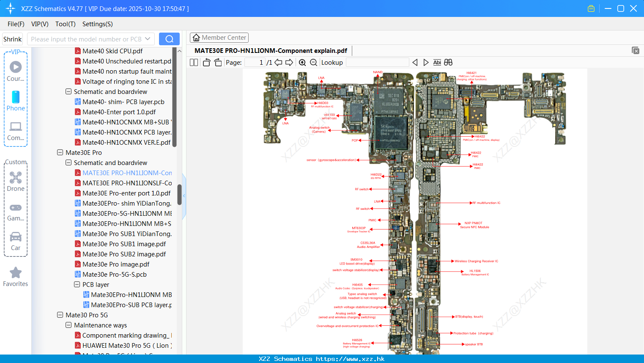Open the VIP(V) menu
The image size is (644, 363).
(40, 24)
